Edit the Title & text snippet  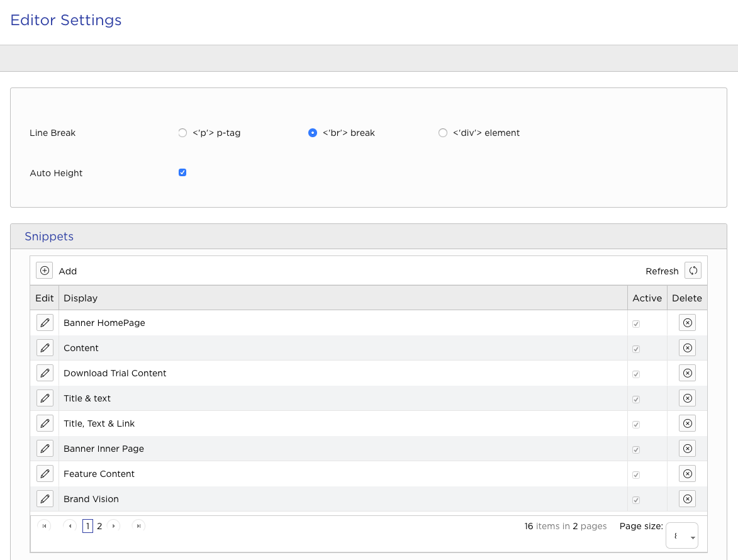point(45,398)
